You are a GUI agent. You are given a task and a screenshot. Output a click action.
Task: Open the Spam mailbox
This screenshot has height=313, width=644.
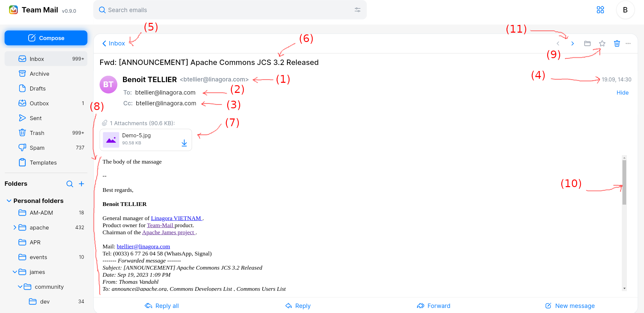click(x=46, y=148)
